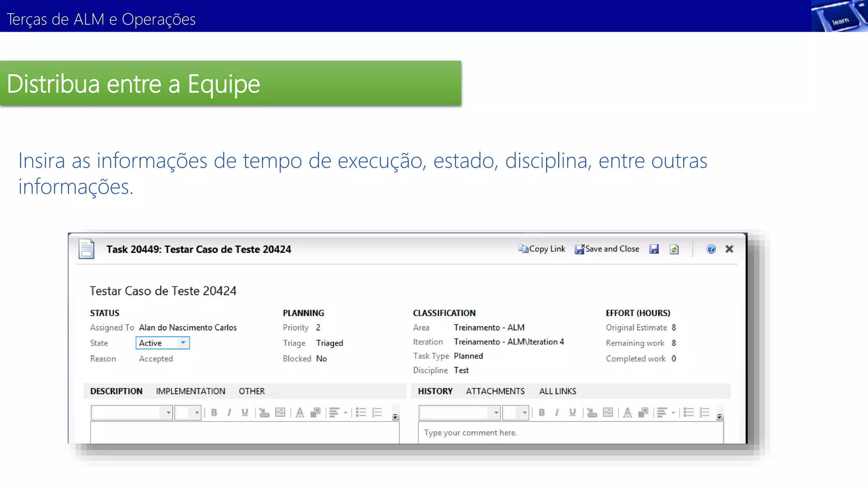Change background color in History comment editor
Viewport: 868px width, 488px height.
[643, 413]
